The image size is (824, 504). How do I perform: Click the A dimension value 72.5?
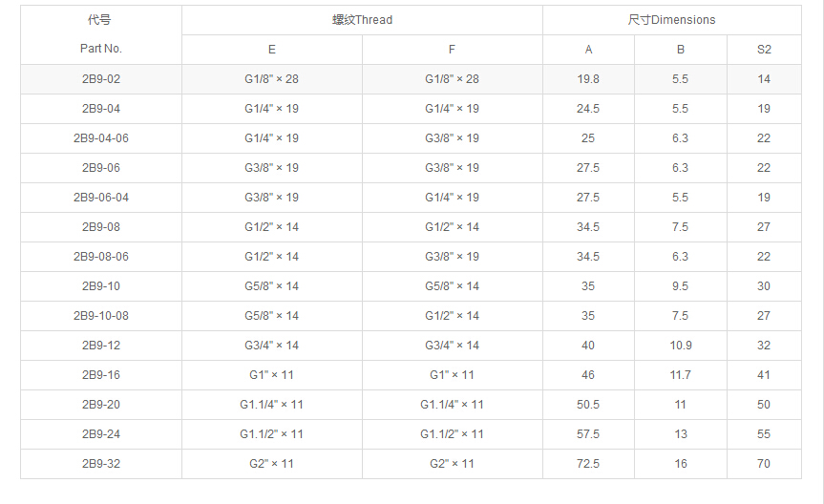pos(588,464)
